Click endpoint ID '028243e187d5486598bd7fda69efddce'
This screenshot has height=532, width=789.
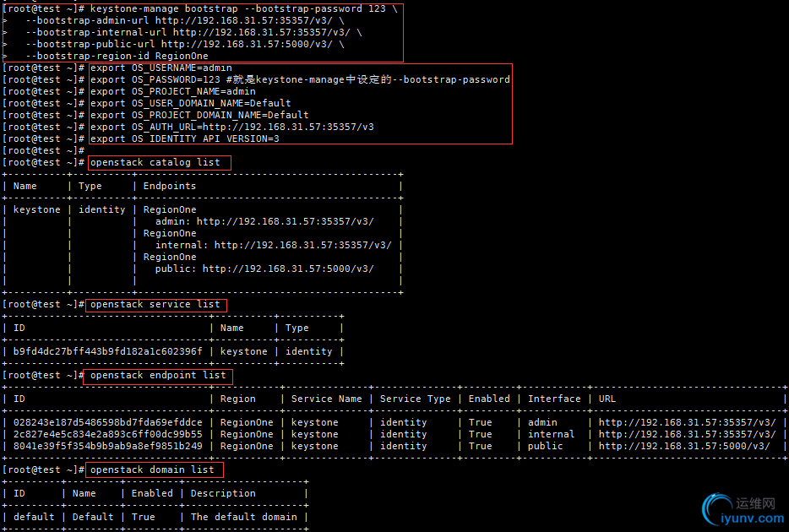point(107,422)
